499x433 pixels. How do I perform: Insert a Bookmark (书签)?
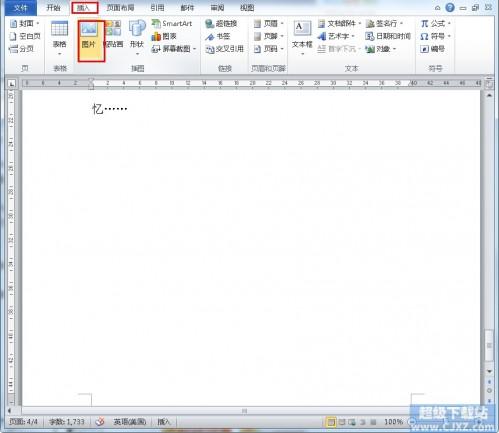click(x=217, y=36)
